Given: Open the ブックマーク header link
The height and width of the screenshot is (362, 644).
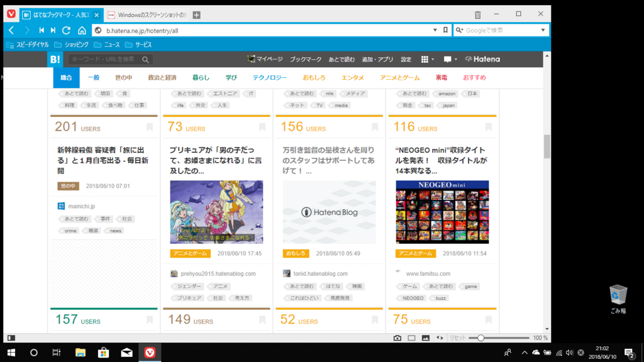Looking at the screenshot, I should (306, 60).
